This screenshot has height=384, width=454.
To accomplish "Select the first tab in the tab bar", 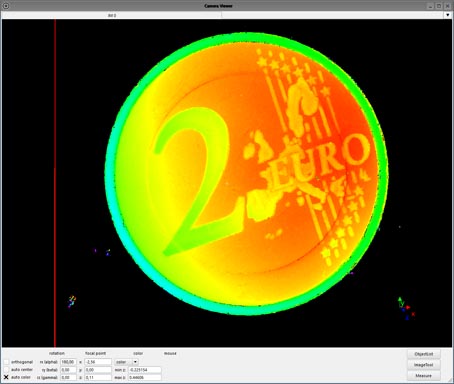I will [112, 15].
